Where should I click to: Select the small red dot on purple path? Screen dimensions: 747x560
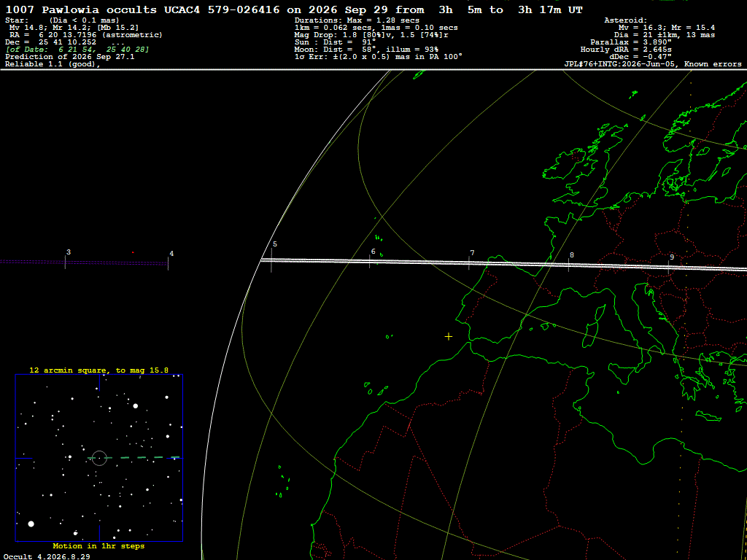(133, 252)
